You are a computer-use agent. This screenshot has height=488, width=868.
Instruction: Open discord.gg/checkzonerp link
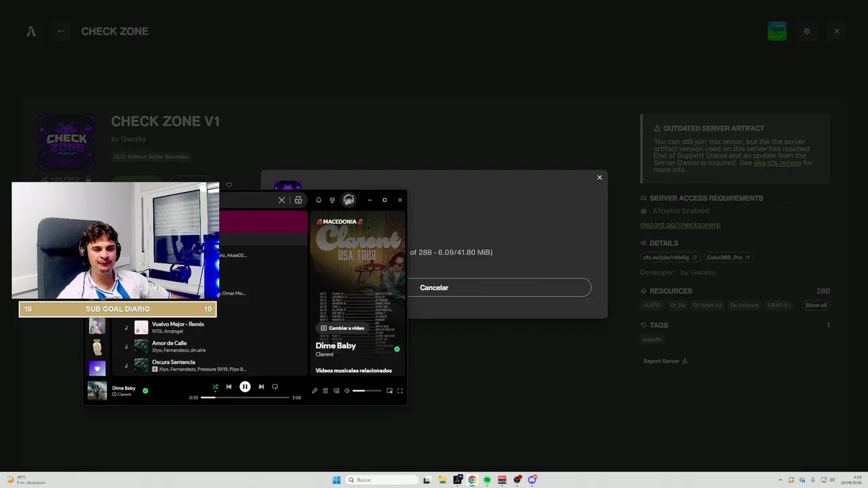pos(680,225)
